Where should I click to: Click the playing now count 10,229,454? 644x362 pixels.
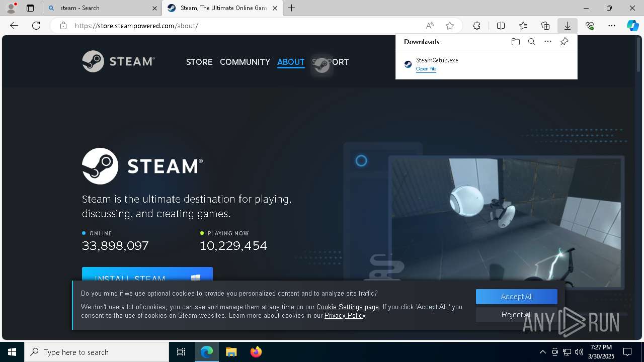coord(233,245)
